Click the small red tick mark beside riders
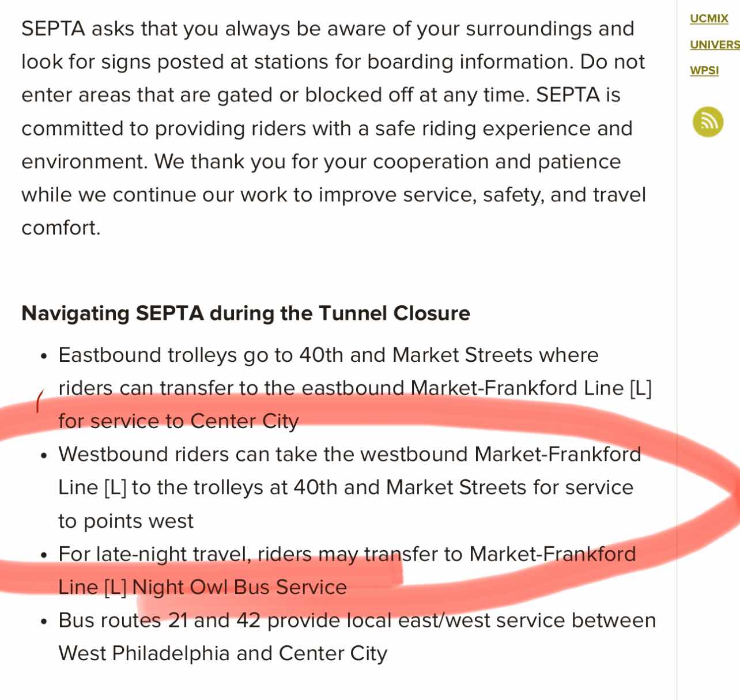This screenshot has width=740, height=700. point(39,401)
